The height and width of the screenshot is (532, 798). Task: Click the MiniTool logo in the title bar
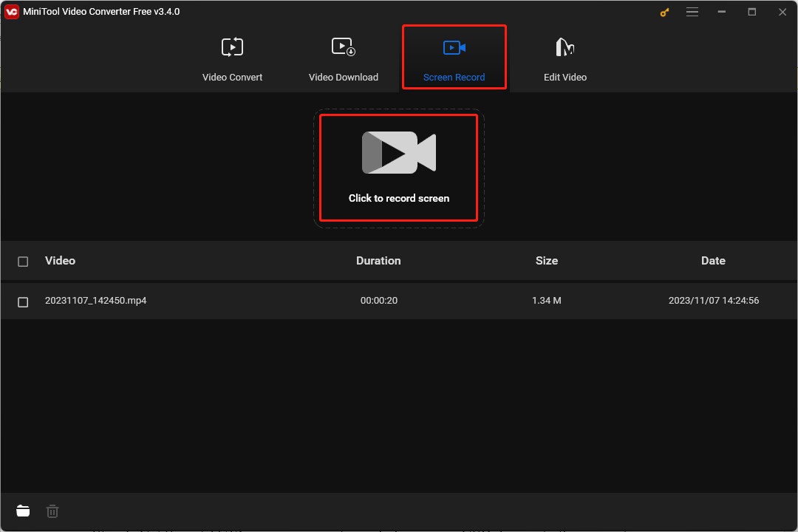point(10,11)
